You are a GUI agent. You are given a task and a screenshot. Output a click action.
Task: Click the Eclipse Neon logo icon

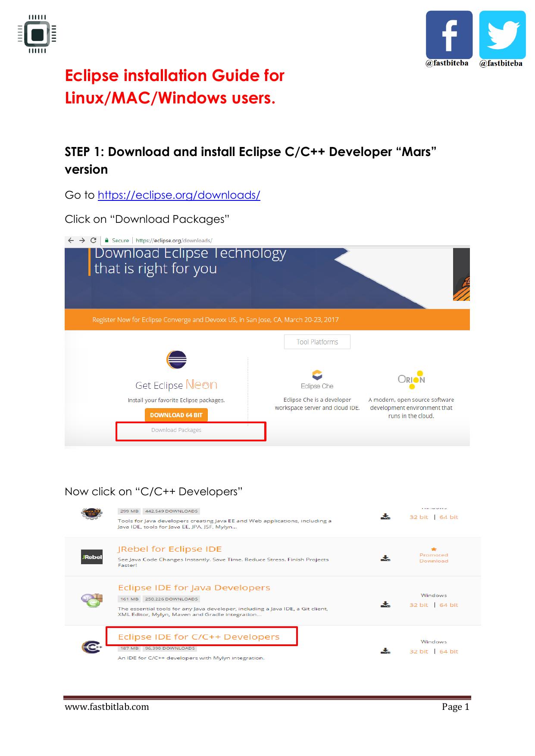tap(176, 360)
